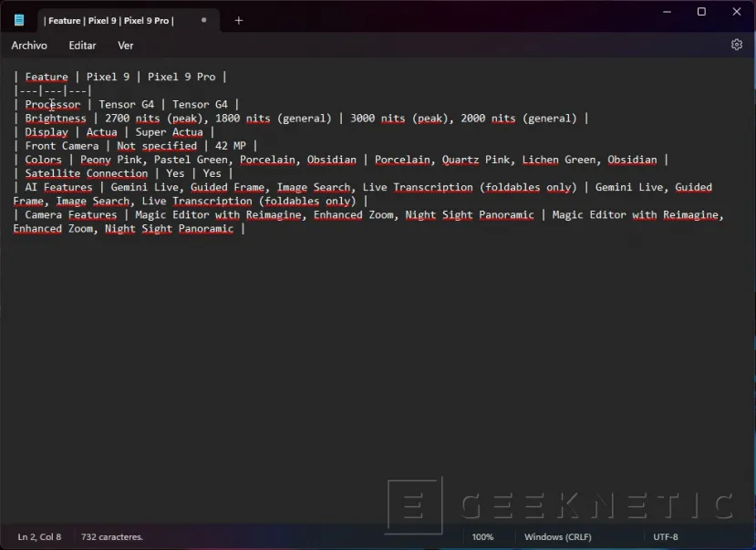This screenshot has height=550, width=756.
Task: Click the text 'Pastel Green'
Action: click(191, 160)
